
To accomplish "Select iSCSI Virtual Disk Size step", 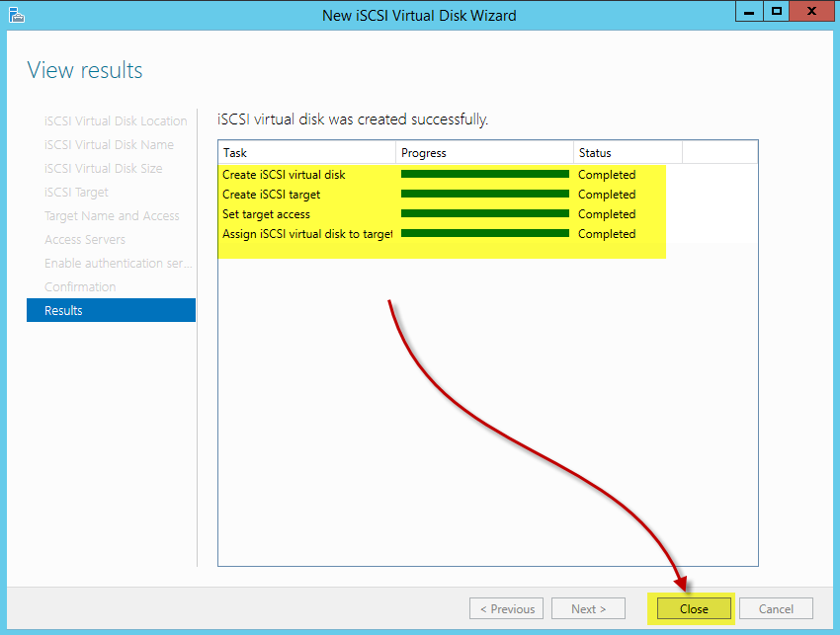I will (103, 168).
